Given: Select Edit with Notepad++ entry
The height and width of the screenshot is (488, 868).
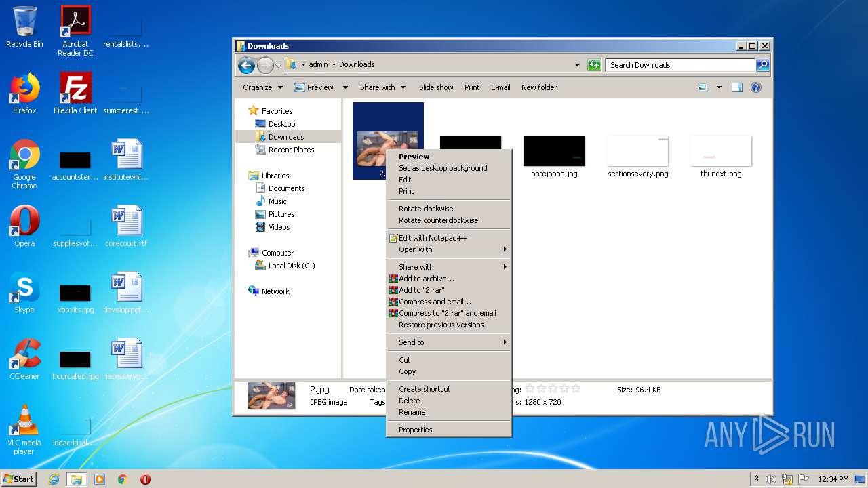Looking at the screenshot, I should (x=449, y=238).
